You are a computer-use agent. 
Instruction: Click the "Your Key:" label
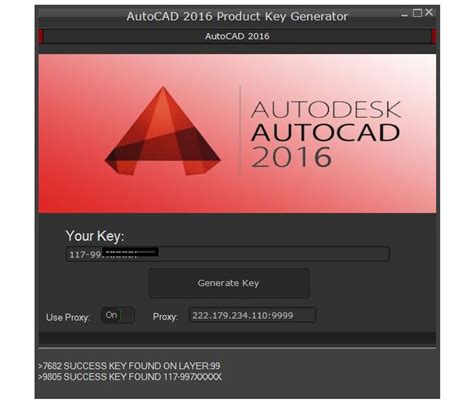coord(95,236)
